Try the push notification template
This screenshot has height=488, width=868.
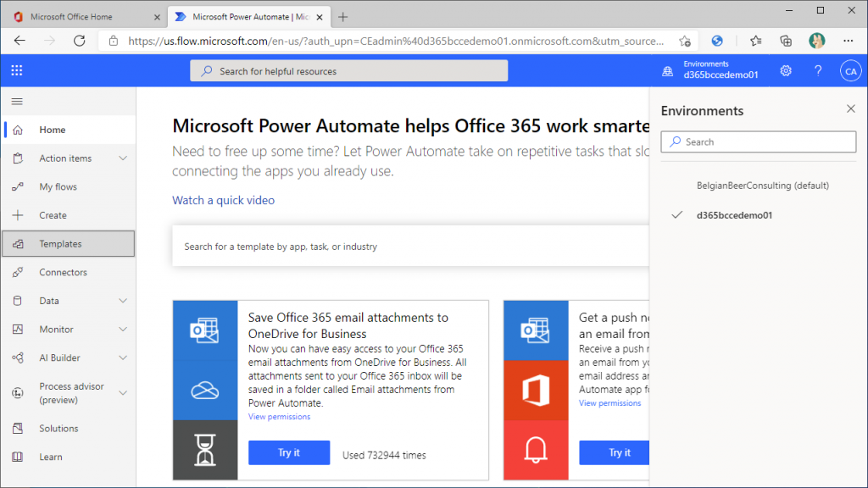(x=615, y=452)
